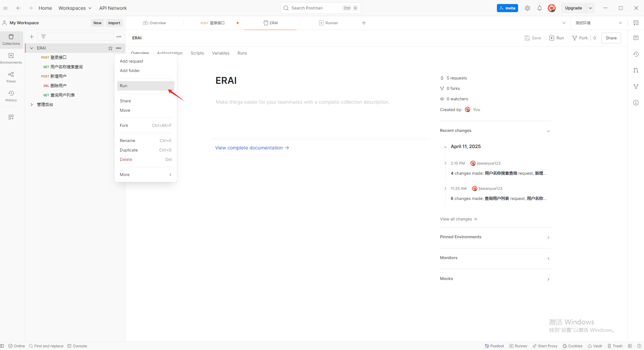Viewport: 644px width, 350px height.
Task: Star the ERAI collection
Action: click(x=110, y=48)
